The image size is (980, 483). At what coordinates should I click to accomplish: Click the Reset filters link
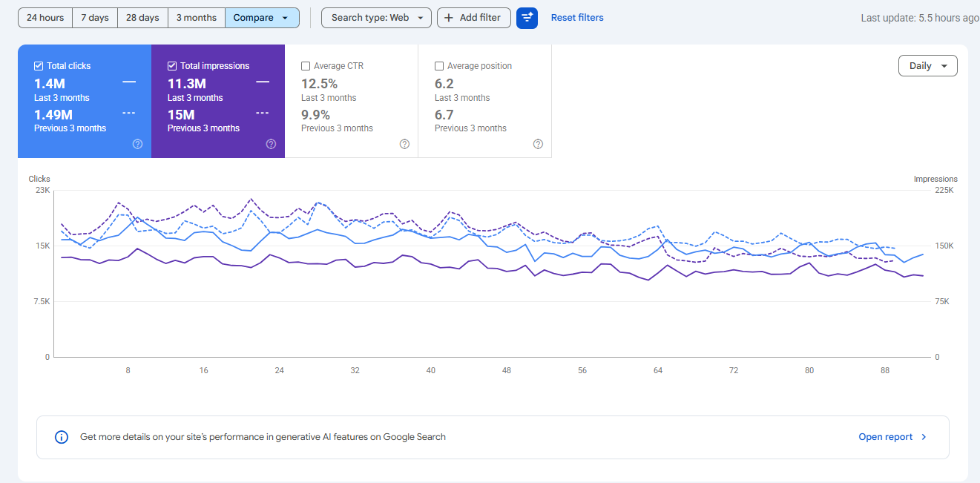tap(577, 18)
